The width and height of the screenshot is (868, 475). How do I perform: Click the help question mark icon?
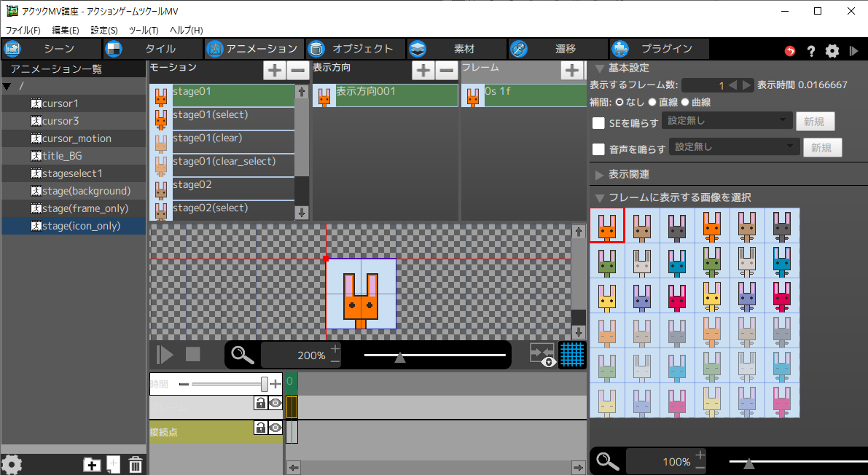pos(810,51)
